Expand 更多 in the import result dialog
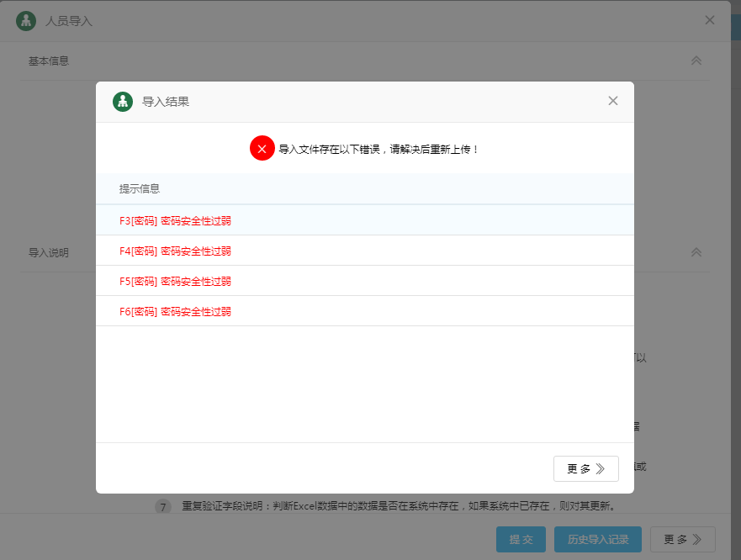 [x=585, y=469]
